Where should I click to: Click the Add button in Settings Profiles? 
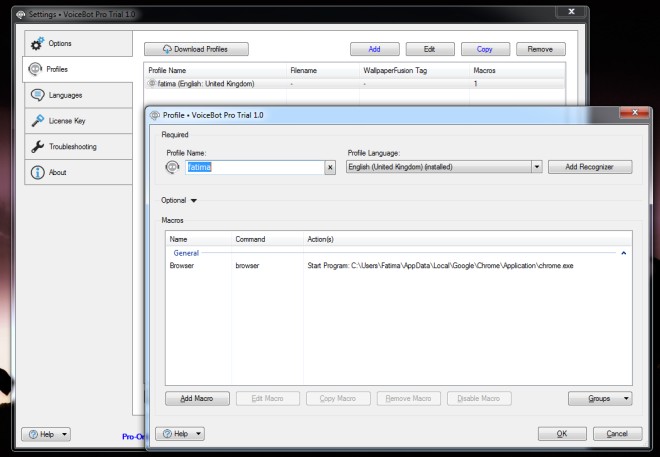pos(375,49)
